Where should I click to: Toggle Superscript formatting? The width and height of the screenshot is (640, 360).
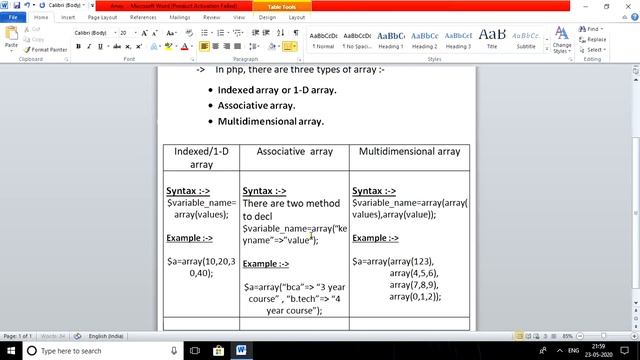139,47
